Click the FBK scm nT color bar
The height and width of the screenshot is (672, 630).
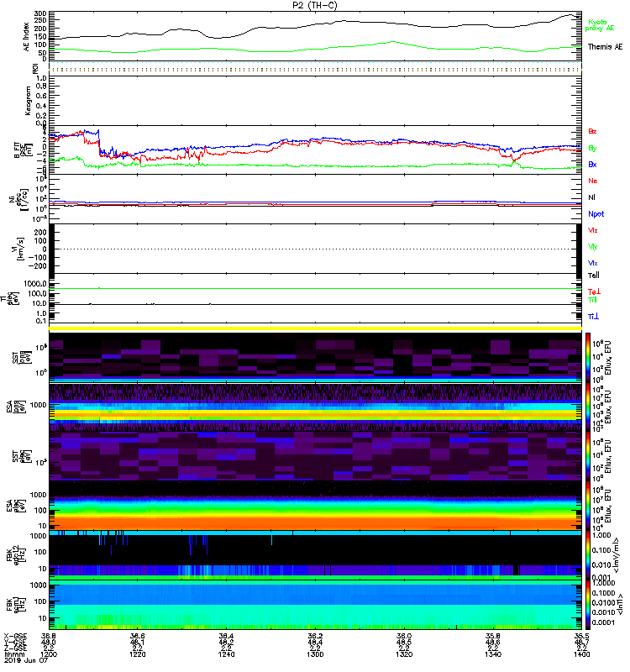pos(588,605)
